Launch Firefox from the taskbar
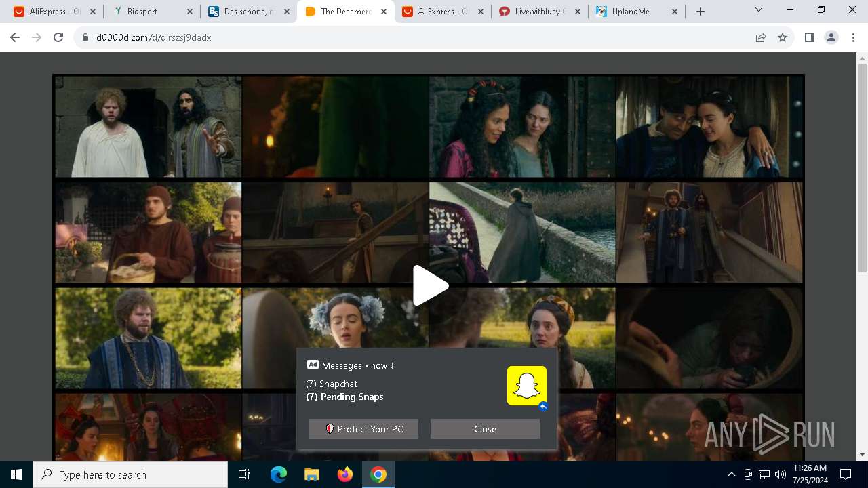 pos(345,474)
